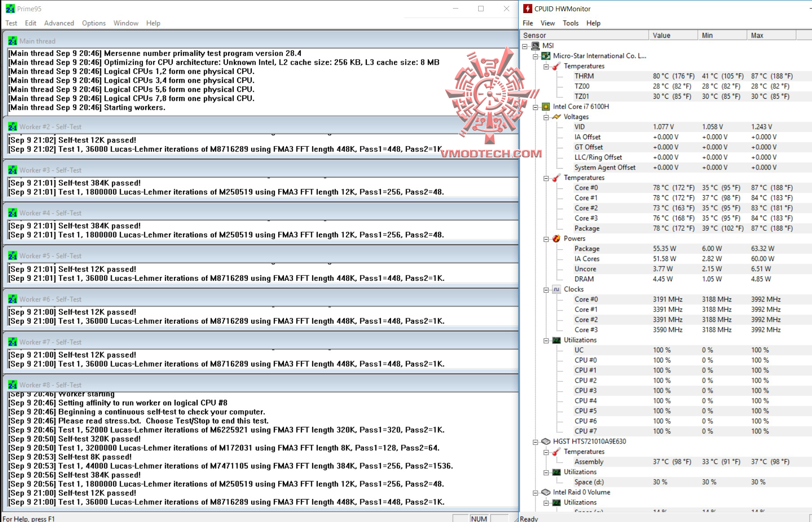Click the Value column header

tap(673, 35)
